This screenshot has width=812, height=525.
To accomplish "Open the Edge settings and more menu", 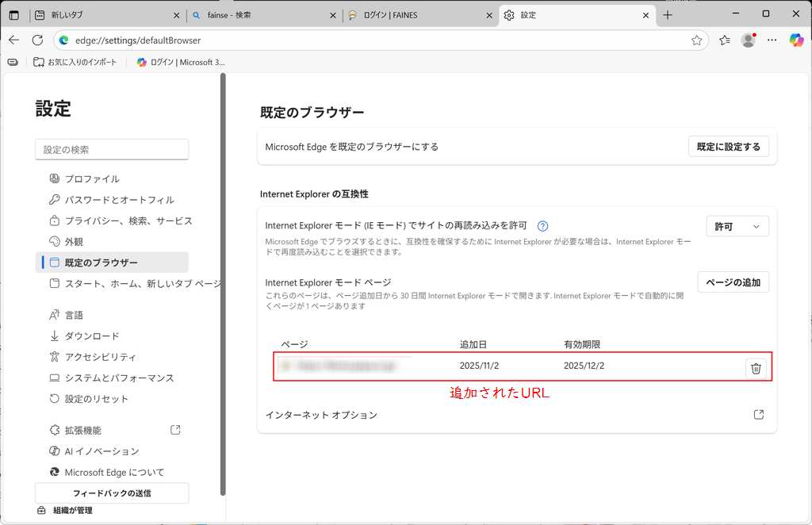I will pos(772,40).
